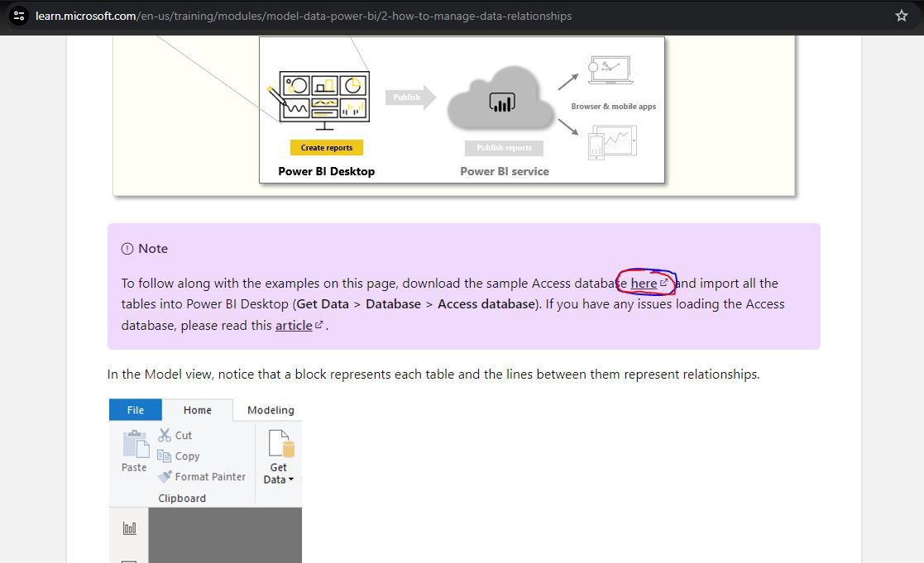The height and width of the screenshot is (563, 924).
Task: Bookmark this page with the star icon
Action: pos(902,16)
